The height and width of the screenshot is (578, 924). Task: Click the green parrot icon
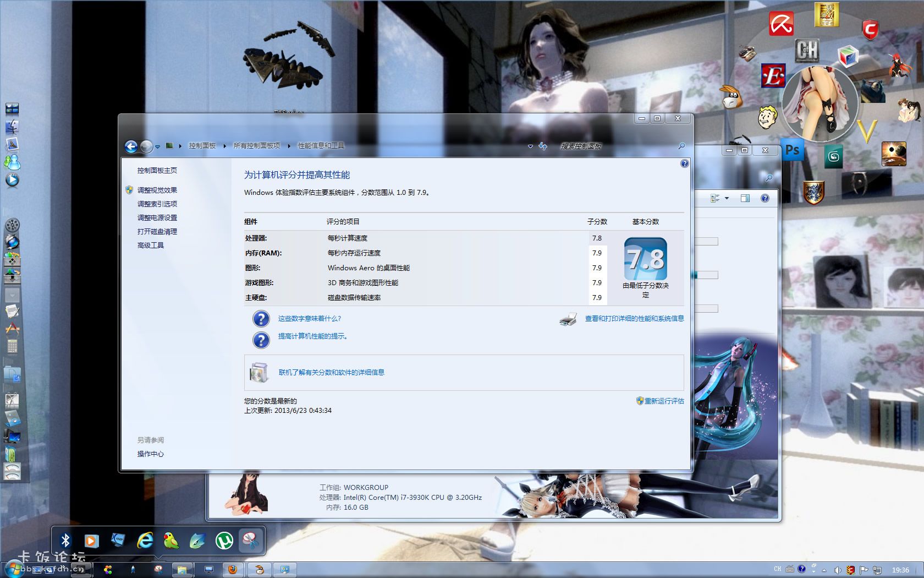[x=171, y=541]
